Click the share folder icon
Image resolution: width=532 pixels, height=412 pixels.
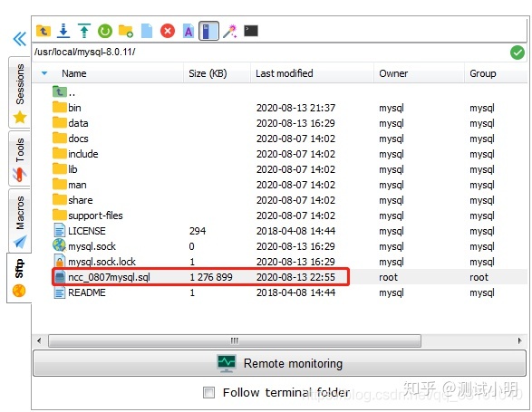pyautogui.click(x=60, y=199)
